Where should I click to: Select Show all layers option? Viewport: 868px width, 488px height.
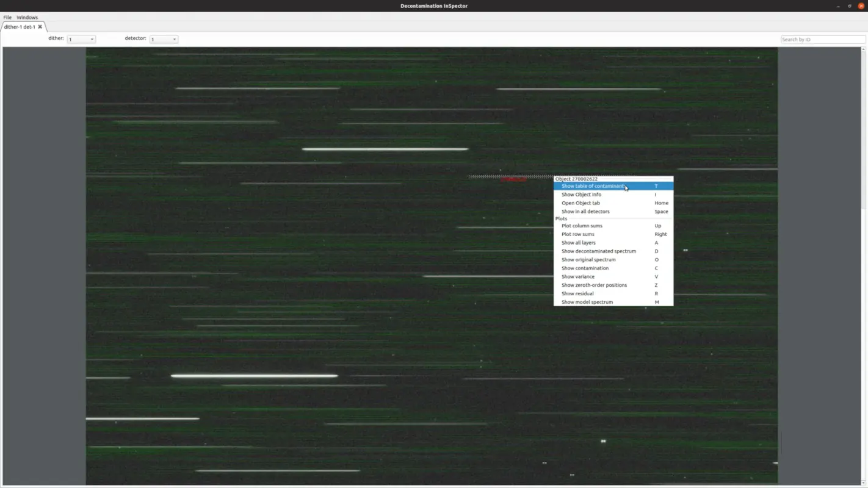coord(578,243)
